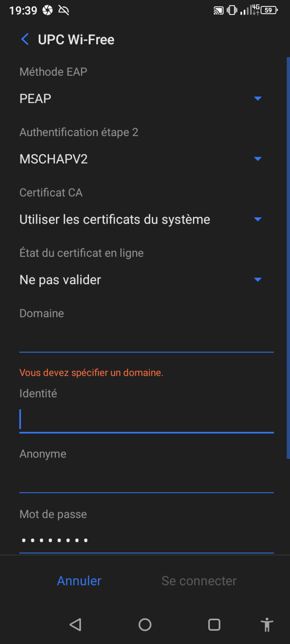Screen dimensions: 290x644
Task: Open the Méthode EAP dropdown showing PEAP
Action: [140, 99]
